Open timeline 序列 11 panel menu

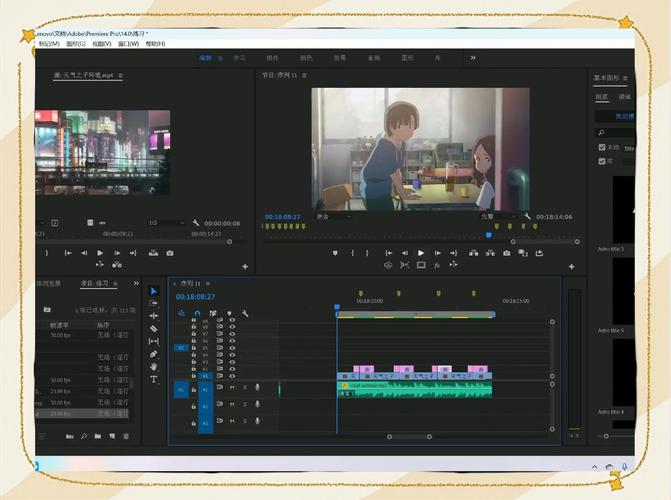click(x=208, y=283)
